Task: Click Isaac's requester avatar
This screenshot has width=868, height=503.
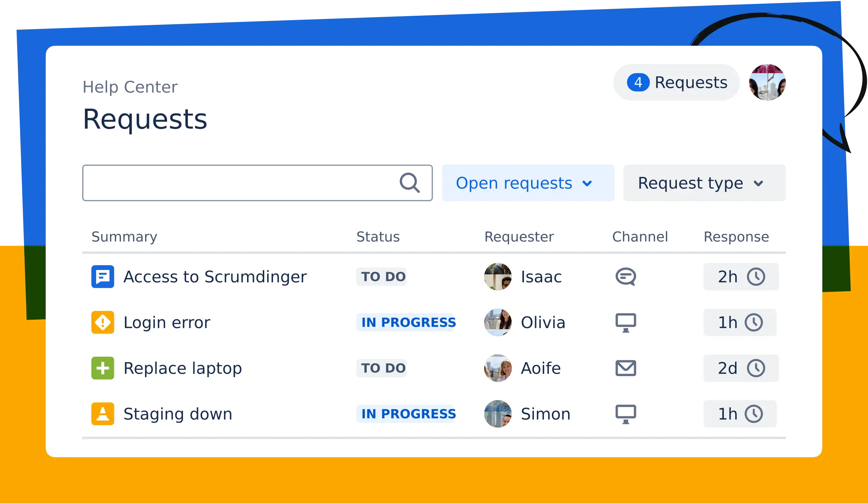Action: [x=498, y=277]
